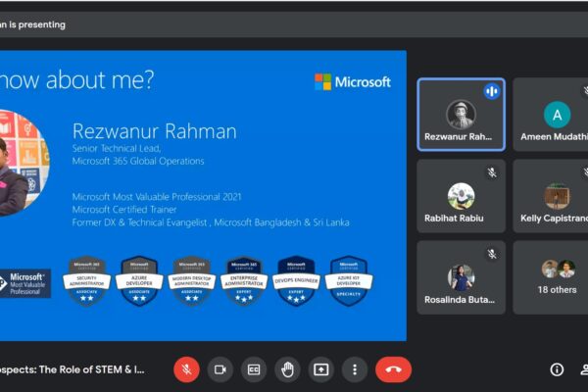Click the blue speaking indicator on Rezwanur's tile
Viewport: 588px width, 392px height.
[491, 91]
